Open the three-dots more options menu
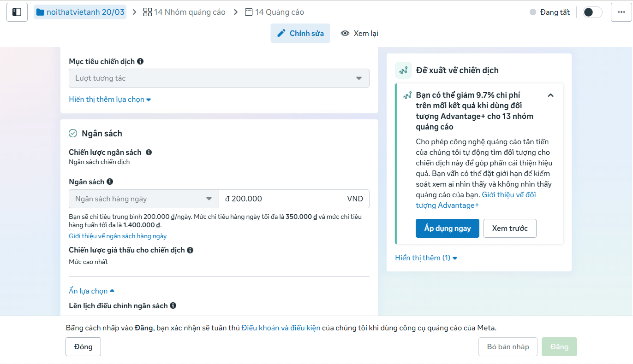Image resolution: width=633 pixels, height=364 pixels. coord(621,12)
